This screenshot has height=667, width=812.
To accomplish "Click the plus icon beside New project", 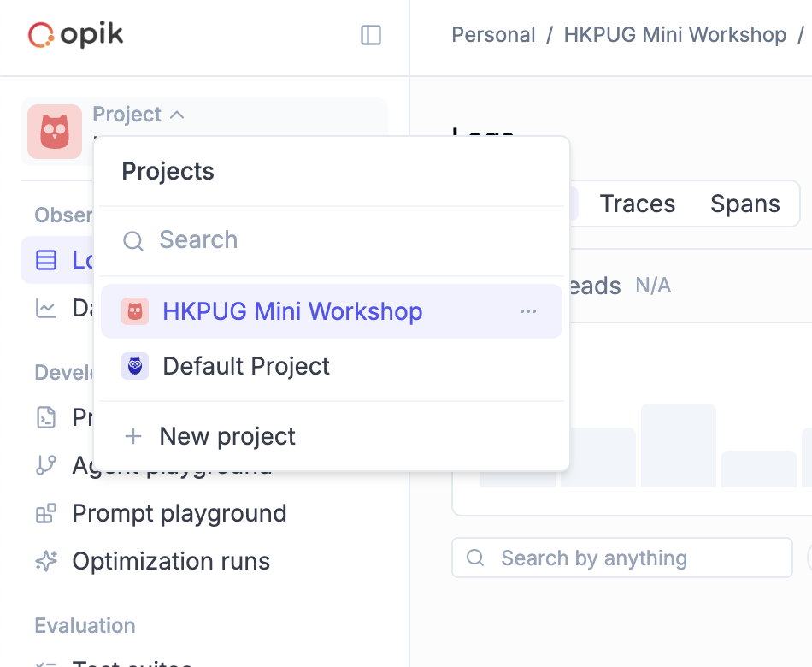I will click(x=133, y=436).
